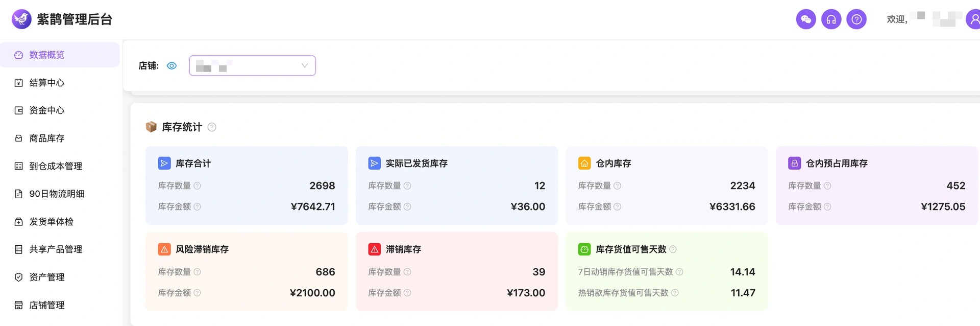Viewport: 980px width, 326px height.
Task: Click the 滞销库存 amount ¥173.00
Action: point(526,293)
